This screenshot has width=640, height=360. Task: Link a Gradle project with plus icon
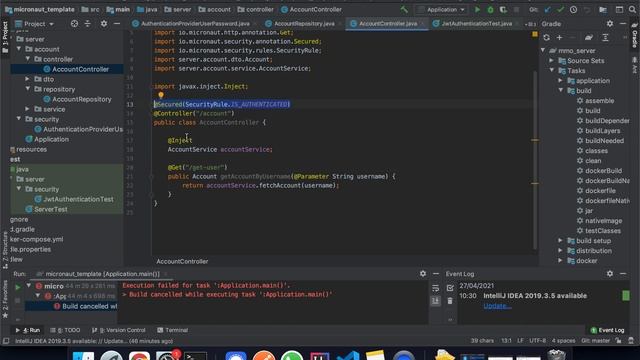coord(559,38)
